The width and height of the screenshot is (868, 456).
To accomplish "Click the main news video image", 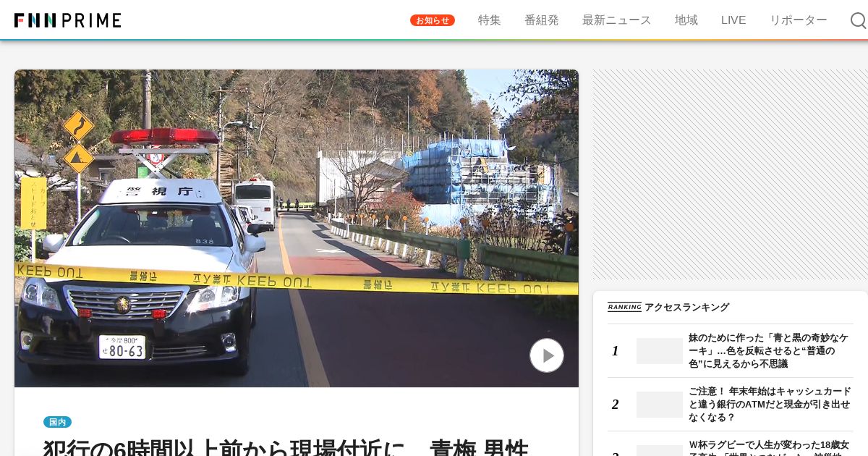I will [297, 229].
